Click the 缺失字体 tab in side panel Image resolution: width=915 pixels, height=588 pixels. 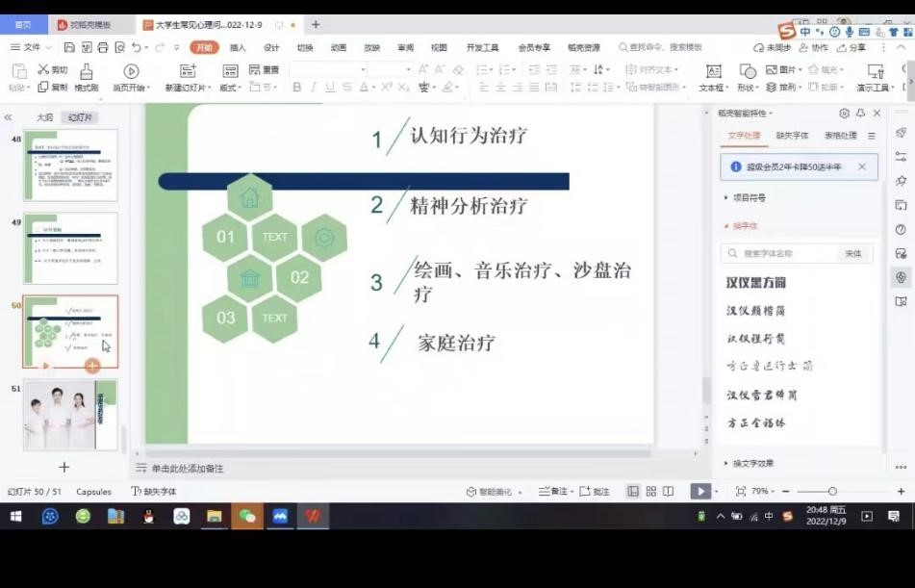pyautogui.click(x=792, y=136)
